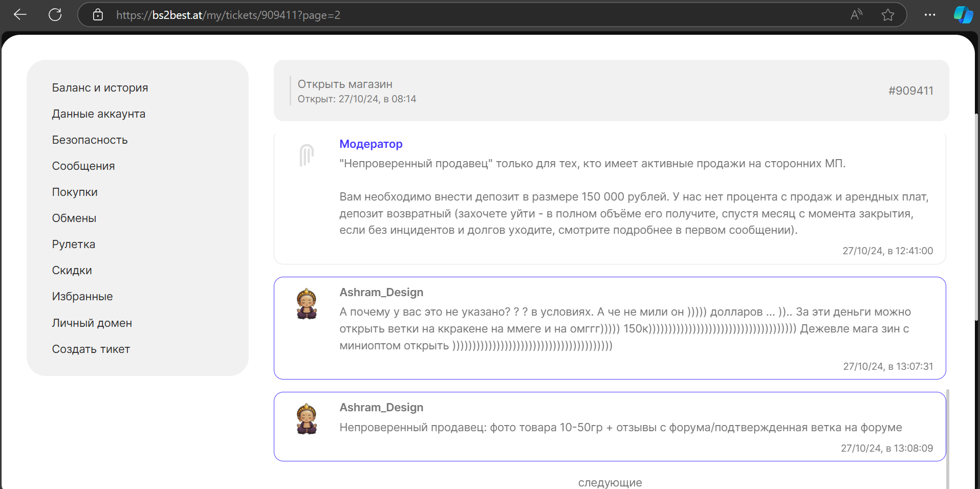This screenshot has height=489, width=980.
Task: Click the Read aloud icon in the address bar
Action: point(856,15)
